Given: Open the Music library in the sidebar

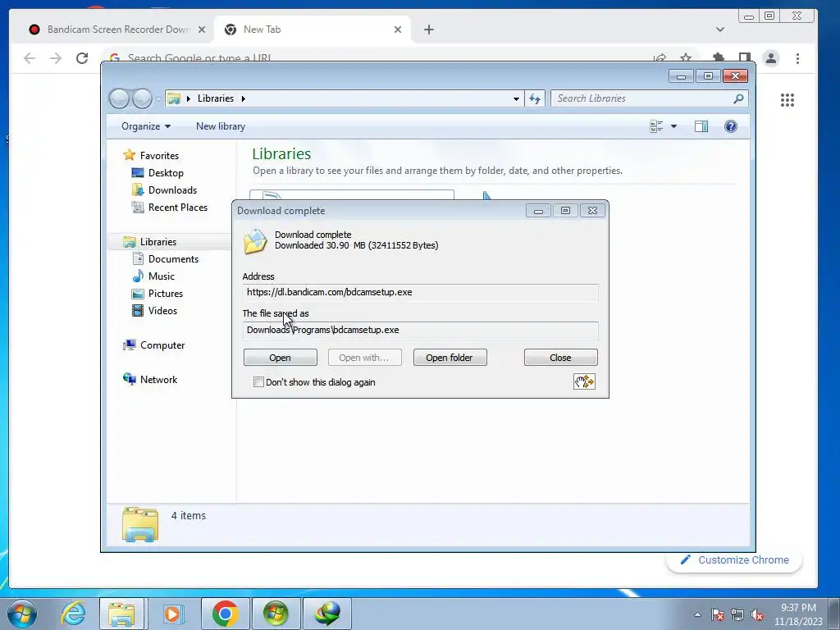Looking at the screenshot, I should (162, 276).
